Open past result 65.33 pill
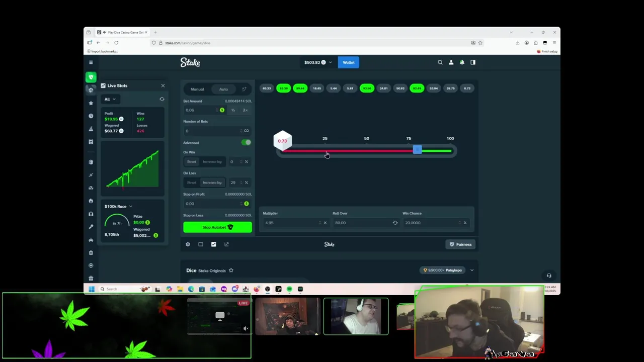The image size is (644, 362). coord(267,88)
